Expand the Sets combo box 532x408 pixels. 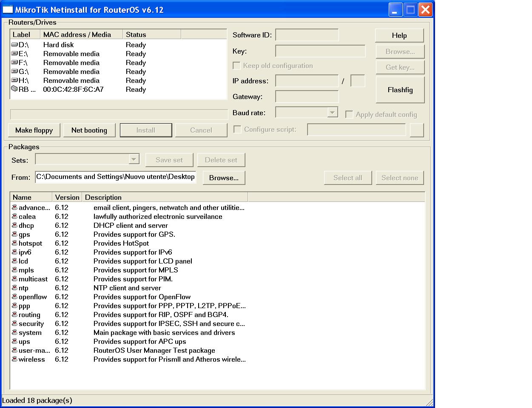click(x=134, y=159)
